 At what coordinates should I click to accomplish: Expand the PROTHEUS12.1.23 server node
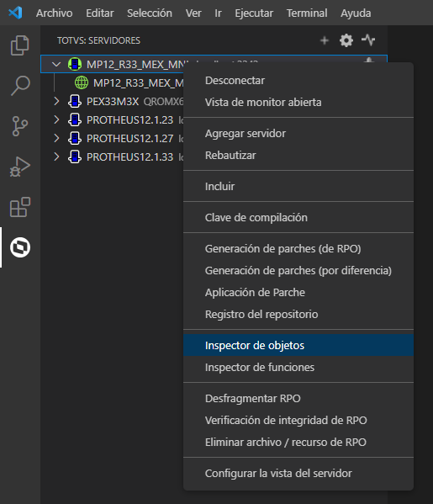click(56, 119)
